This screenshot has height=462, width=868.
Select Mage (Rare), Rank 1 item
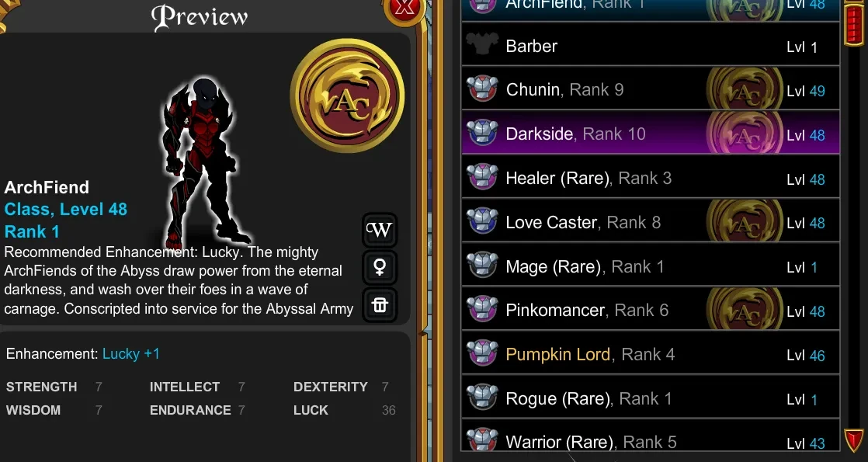pyautogui.click(x=651, y=266)
